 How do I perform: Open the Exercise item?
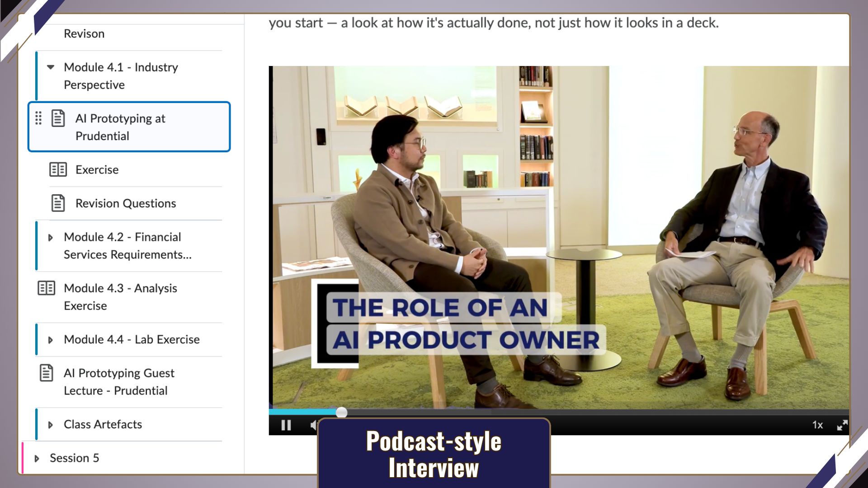coord(97,170)
